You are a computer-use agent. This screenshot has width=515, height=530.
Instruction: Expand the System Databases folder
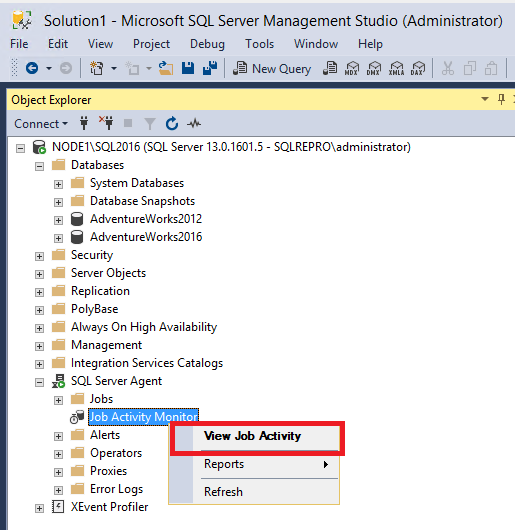click(x=58, y=184)
